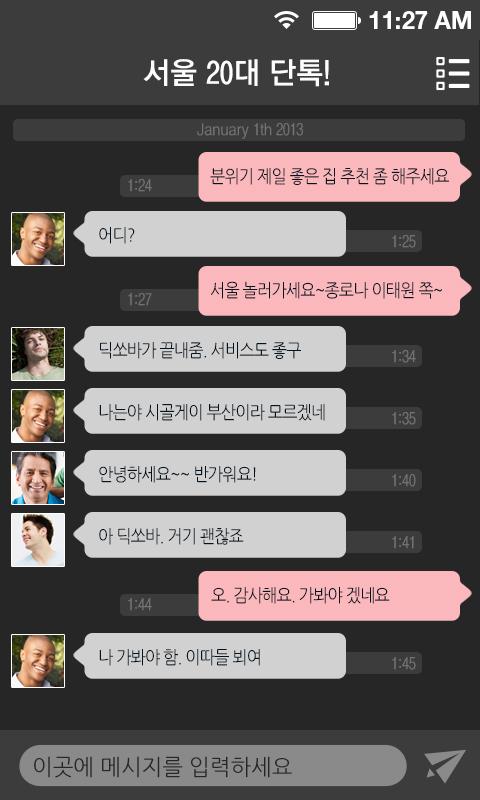Open profile photo beside '어디?' message

pos(38,239)
